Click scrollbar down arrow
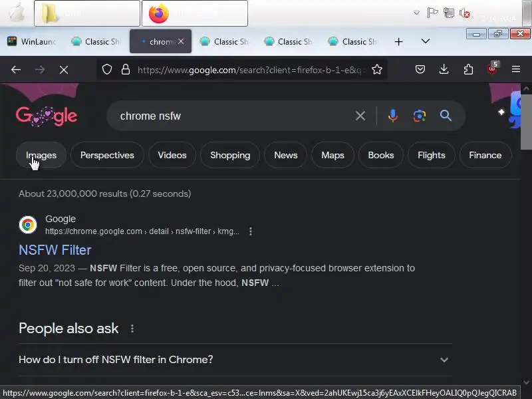Image resolution: width=532 pixels, height=399 pixels. click(x=526, y=382)
